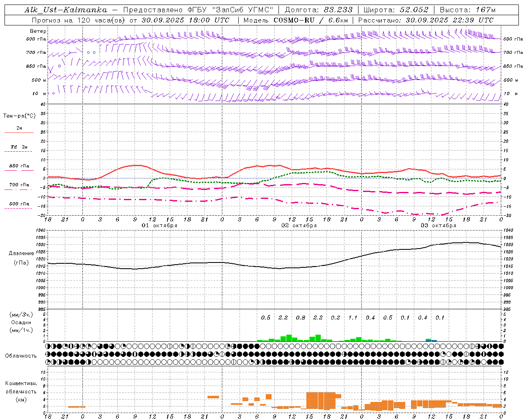Click the 500 м wind level label on left
The width and height of the screenshot is (525, 420).
(x=39, y=80)
